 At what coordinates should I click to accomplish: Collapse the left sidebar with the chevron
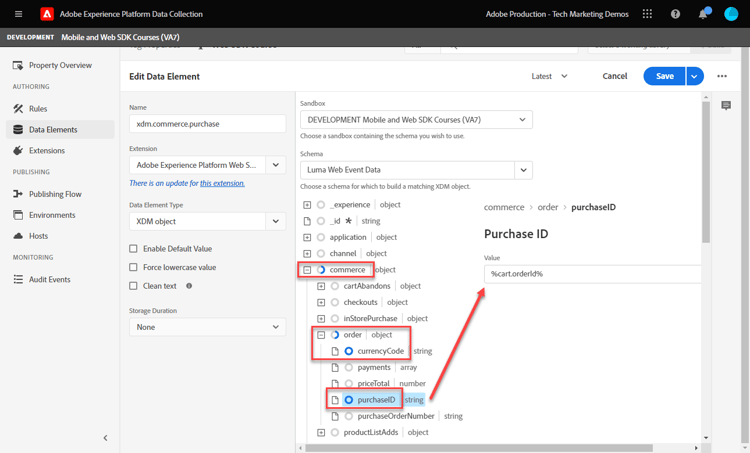click(x=105, y=438)
